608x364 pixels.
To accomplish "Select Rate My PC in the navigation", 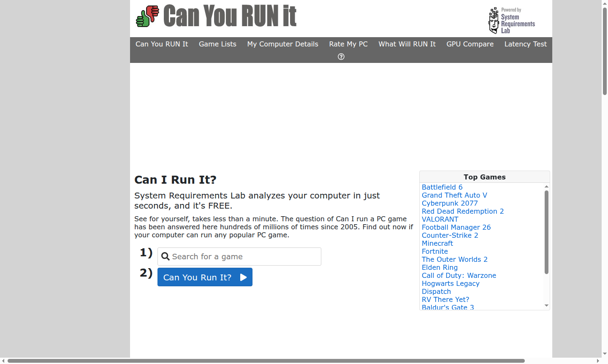I will click(x=348, y=44).
